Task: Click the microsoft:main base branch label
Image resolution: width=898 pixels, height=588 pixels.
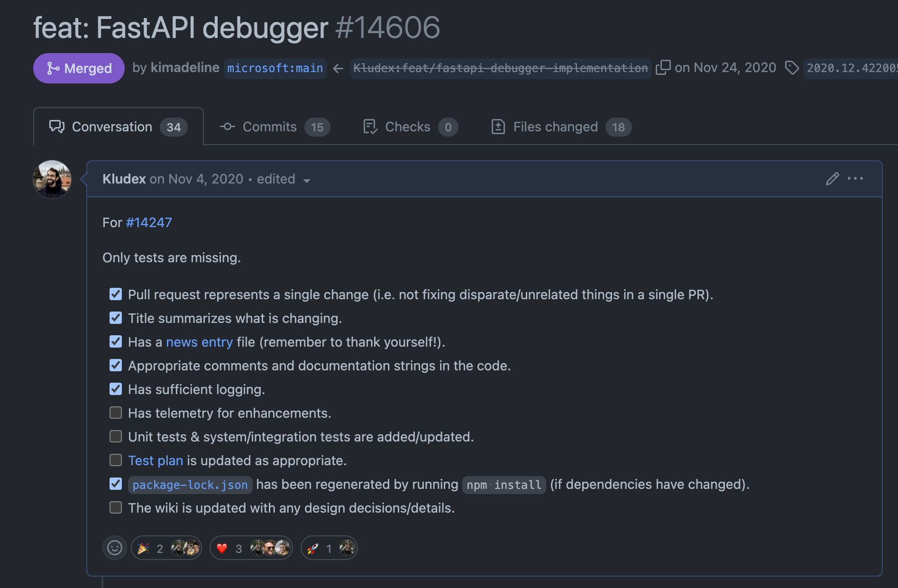Action: click(x=275, y=68)
